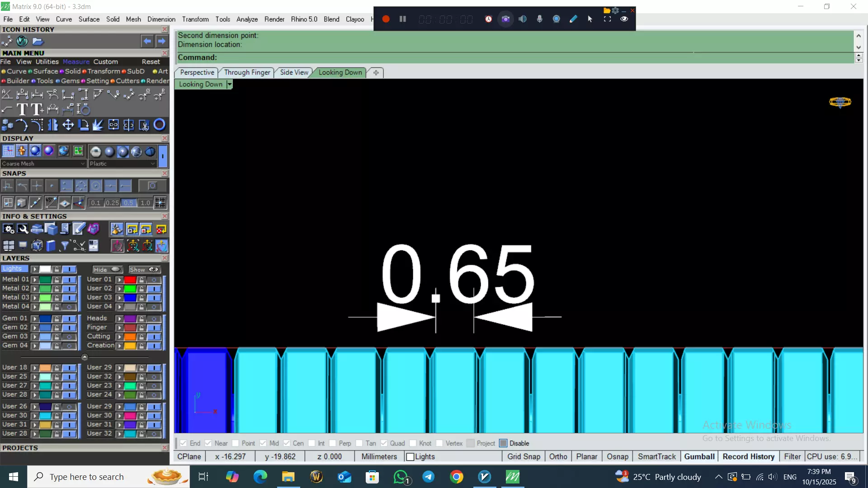Select the Angle dimension tool
The image size is (868, 488).
pyautogui.click(x=7, y=94)
